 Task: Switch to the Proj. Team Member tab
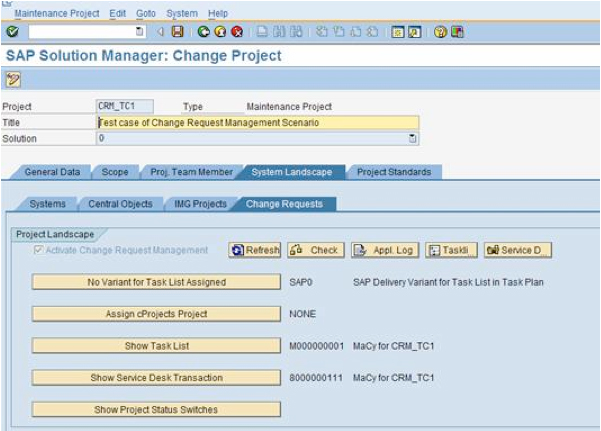[x=191, y=172]
